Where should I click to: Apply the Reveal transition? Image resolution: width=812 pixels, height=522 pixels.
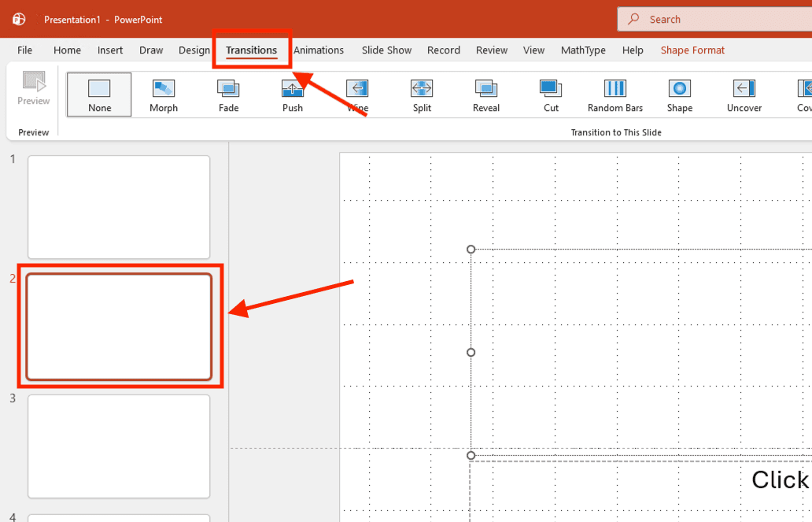click(486, 96)
